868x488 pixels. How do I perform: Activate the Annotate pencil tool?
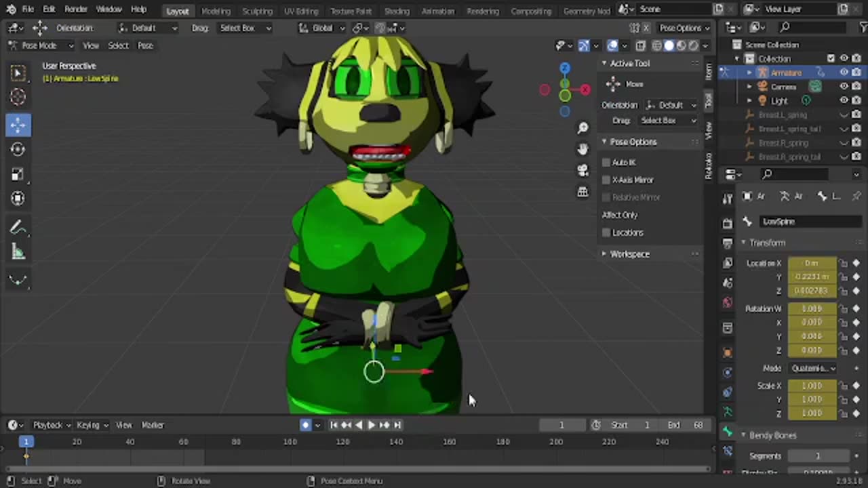click(18, 228)
